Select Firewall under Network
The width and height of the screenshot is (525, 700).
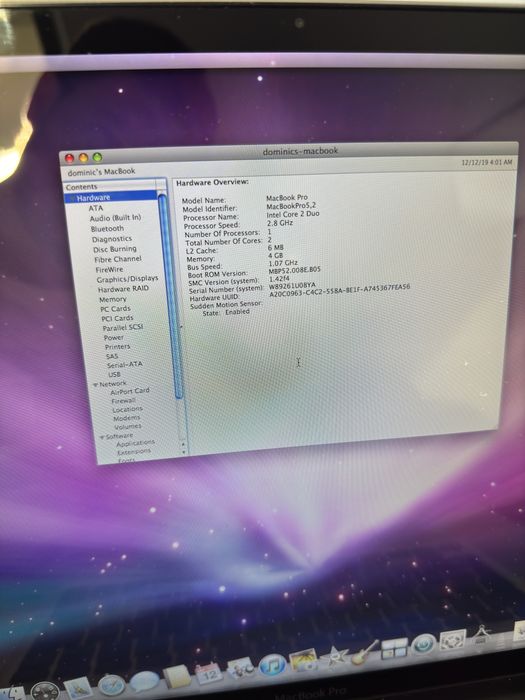[x=124, y=400]
